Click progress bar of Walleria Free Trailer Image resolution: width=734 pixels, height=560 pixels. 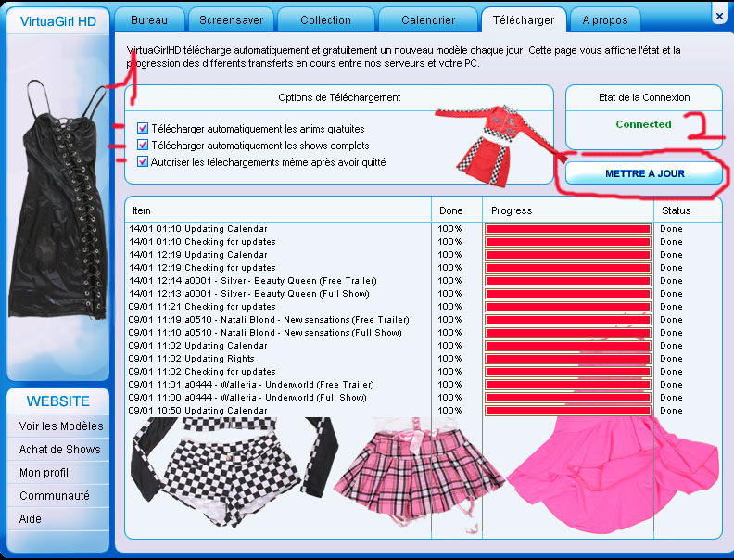tap(567, 385)
